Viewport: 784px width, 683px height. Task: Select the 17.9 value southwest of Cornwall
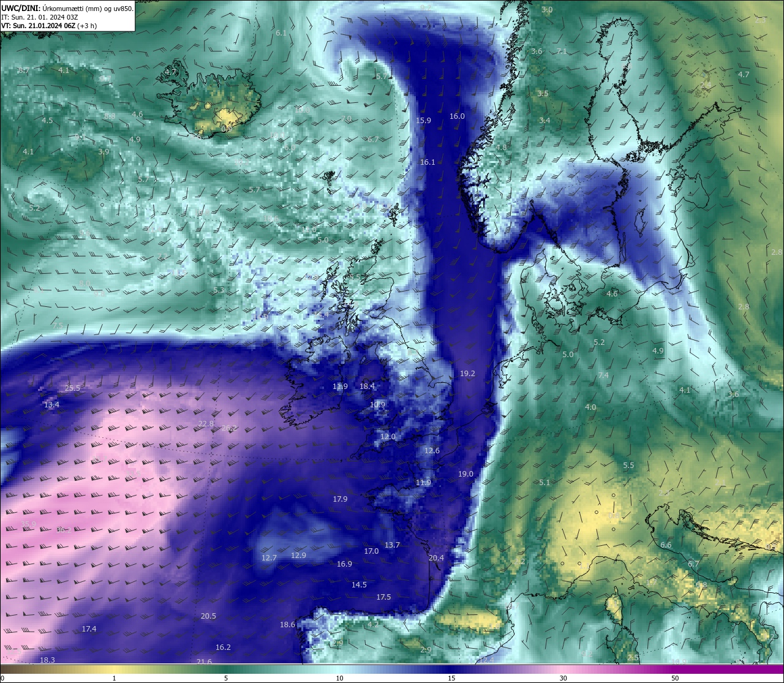click(340, 499)
